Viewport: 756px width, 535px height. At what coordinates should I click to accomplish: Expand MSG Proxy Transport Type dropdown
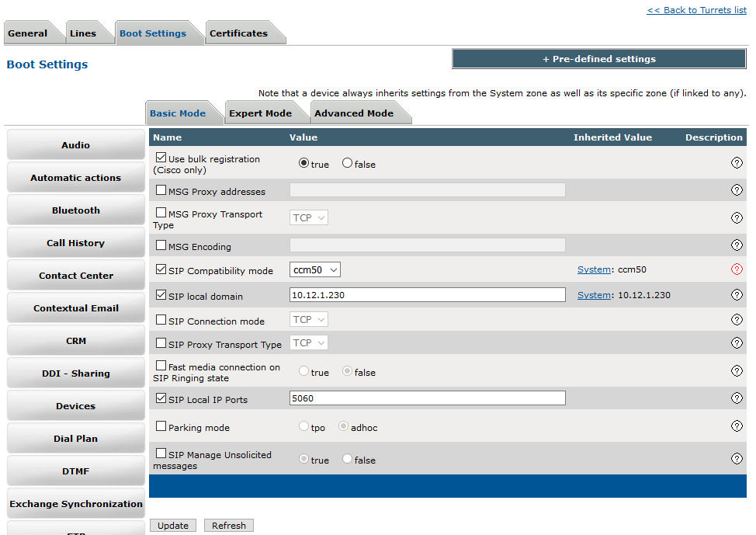(309, 217)
